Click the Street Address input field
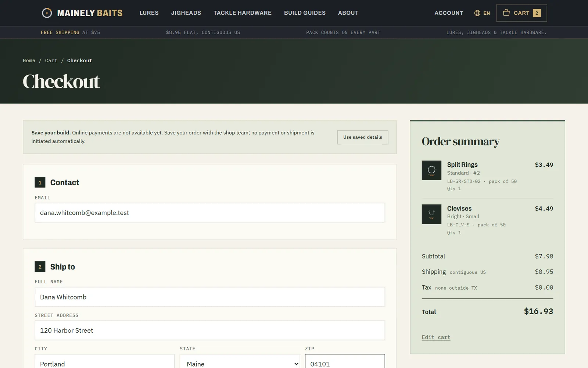This screenshot has width=588, height=368. pyautogui.click(x=210, y=330)
